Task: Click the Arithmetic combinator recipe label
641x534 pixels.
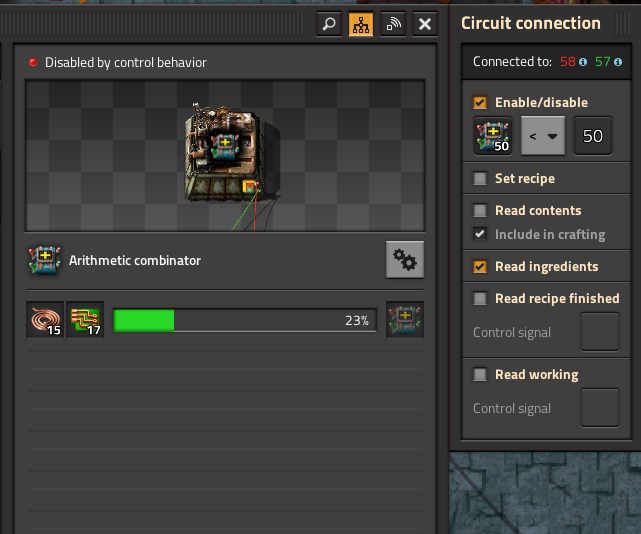Action: pos(135,260)
